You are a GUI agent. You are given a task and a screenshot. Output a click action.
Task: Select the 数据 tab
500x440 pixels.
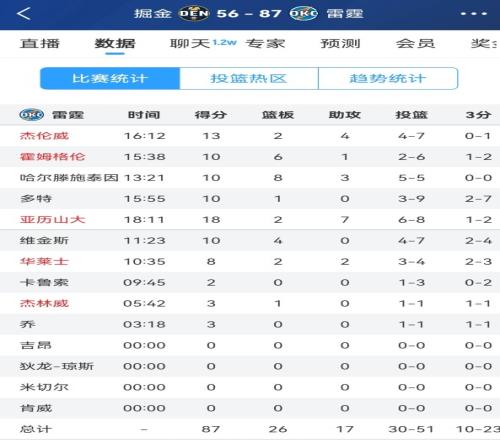click(115, 43)
